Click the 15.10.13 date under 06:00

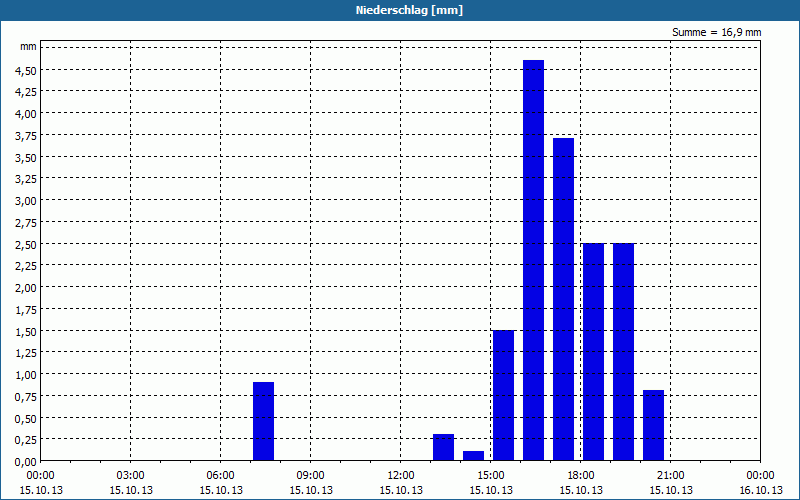point(220,490)
